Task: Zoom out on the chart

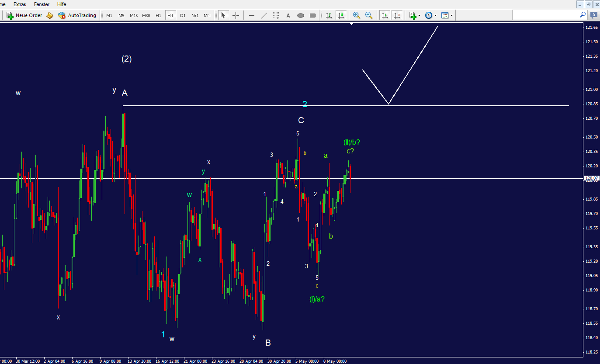Action: (369, 15)
